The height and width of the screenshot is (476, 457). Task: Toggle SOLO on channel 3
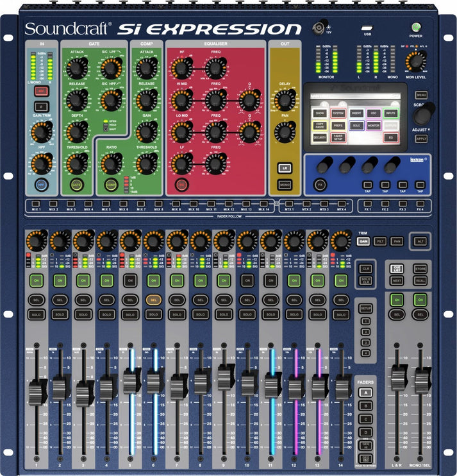(83, 314)
